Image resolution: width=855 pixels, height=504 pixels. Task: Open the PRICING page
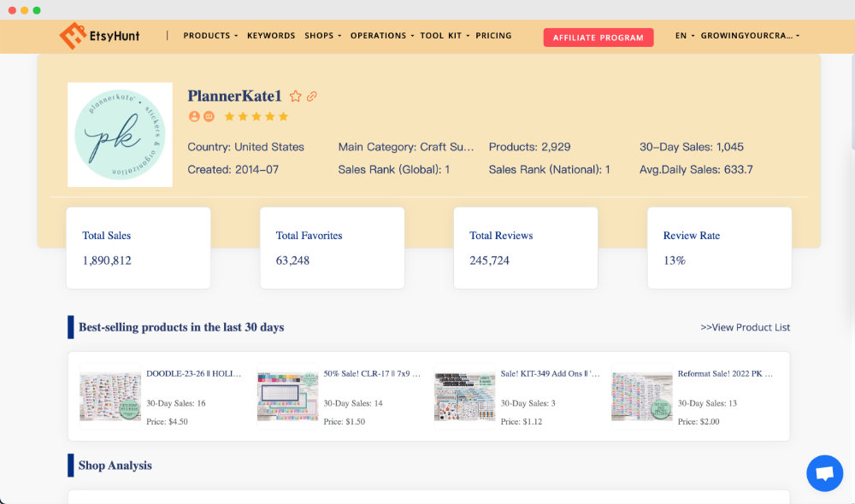493,35
